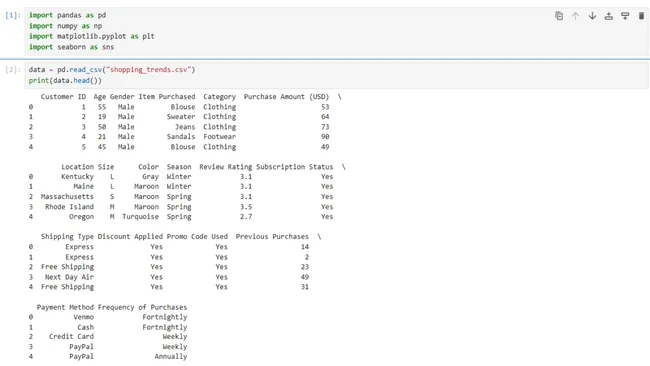This screenshot has height=366, width=650.
Task: Click review rating value 2.7
Action: 246,216
